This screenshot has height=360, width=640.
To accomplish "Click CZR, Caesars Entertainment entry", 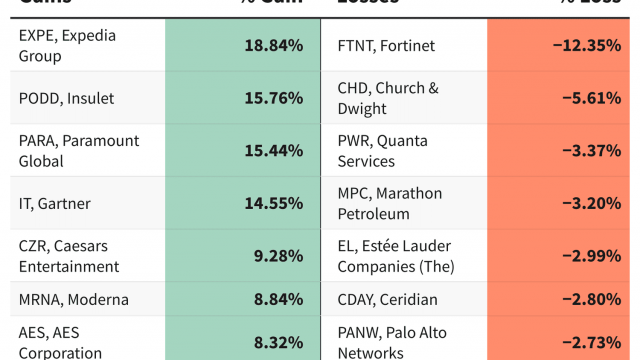I will click(x=69, y=256).
